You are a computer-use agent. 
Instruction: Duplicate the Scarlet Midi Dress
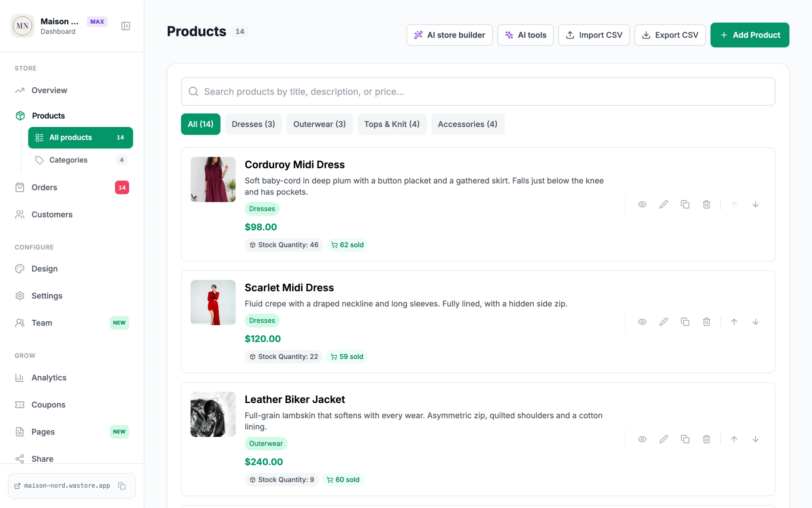(x=685, y=322)
